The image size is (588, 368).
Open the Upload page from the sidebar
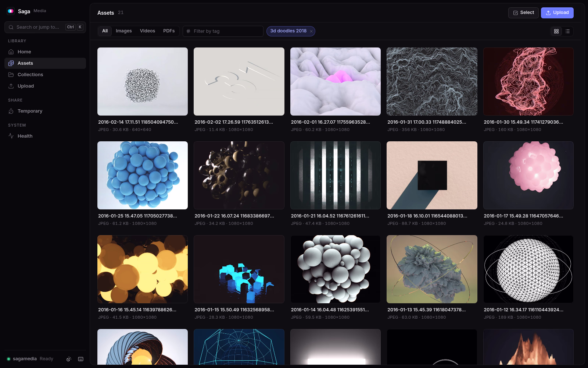(x=45, y=86)
